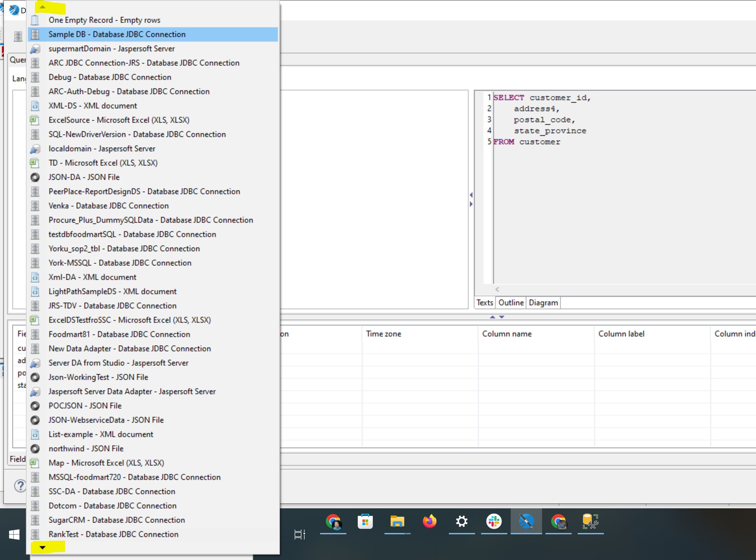Click the JSON-DA JSON File icon
This screenshot has height=560, width=756.
tap(35, 177)
